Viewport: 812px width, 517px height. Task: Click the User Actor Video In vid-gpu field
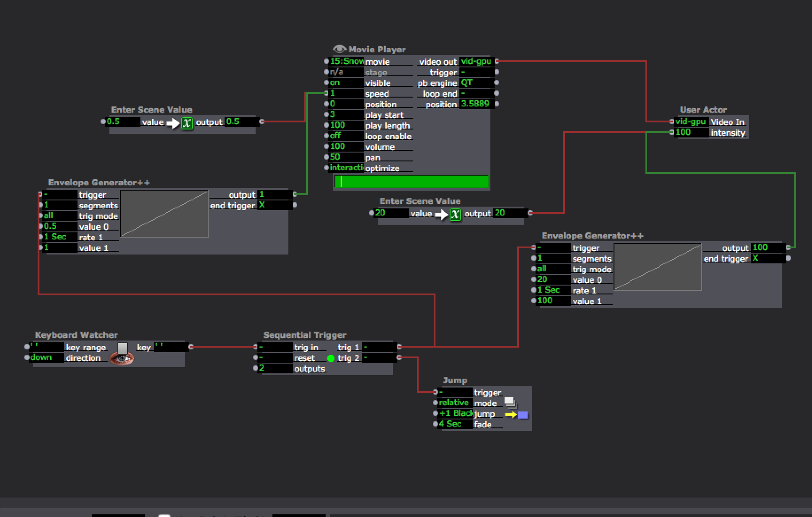(692, 121)
